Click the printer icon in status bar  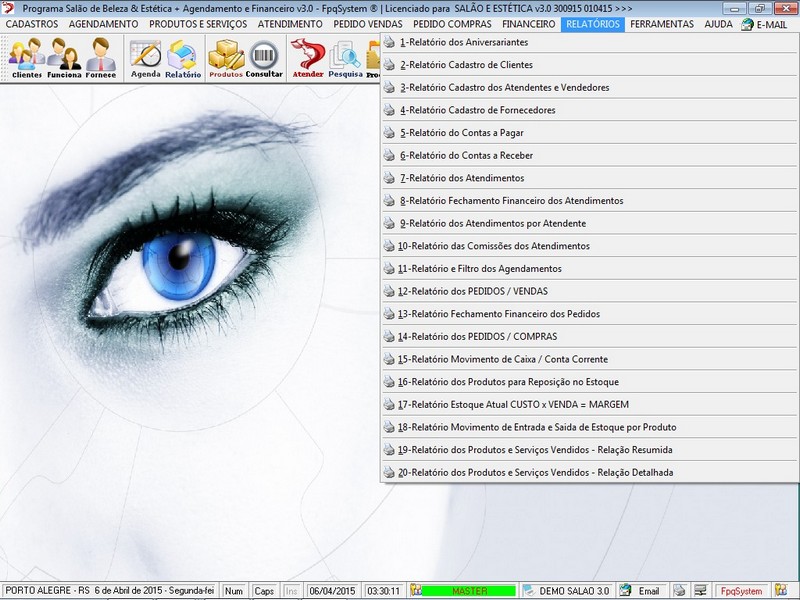click(679, 591)
